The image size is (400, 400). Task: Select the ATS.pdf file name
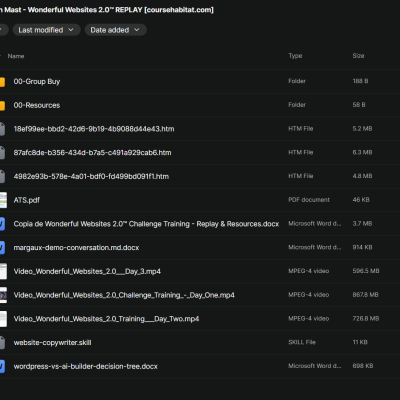coord(27,200)
